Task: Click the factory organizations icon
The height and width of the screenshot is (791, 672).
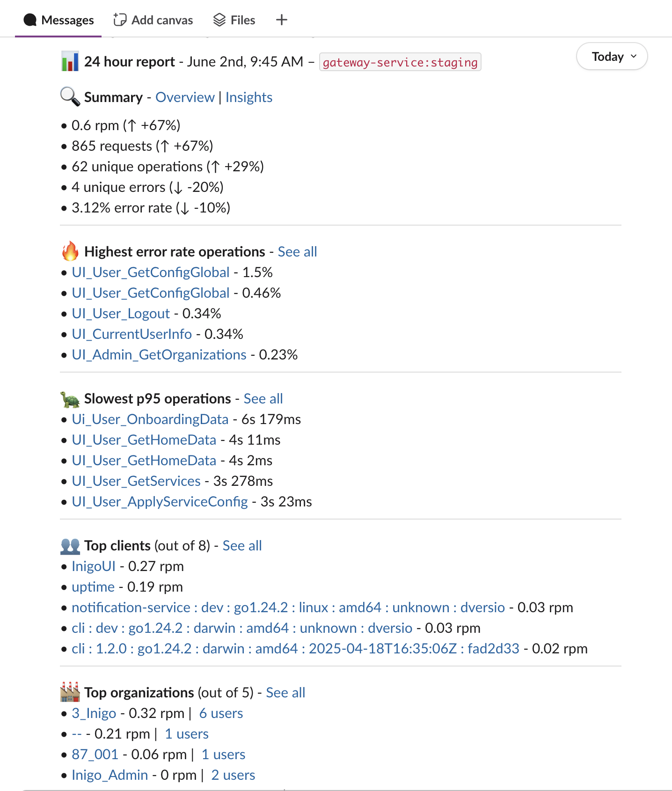Action: (70, 692)
